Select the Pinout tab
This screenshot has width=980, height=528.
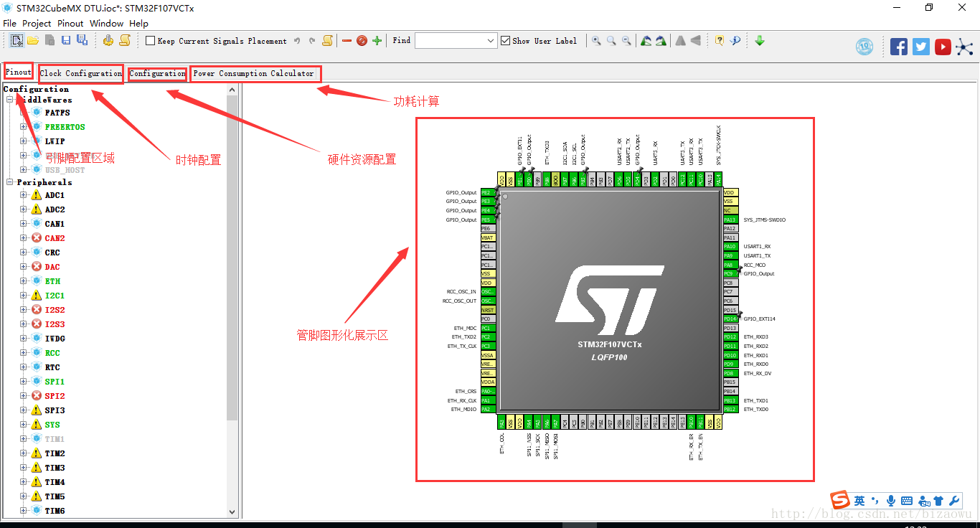click(18, 72)
